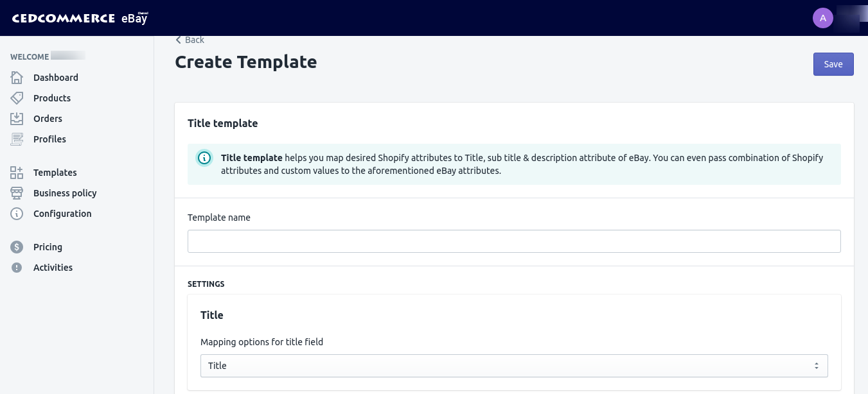Save the template

tap(833, 64)
